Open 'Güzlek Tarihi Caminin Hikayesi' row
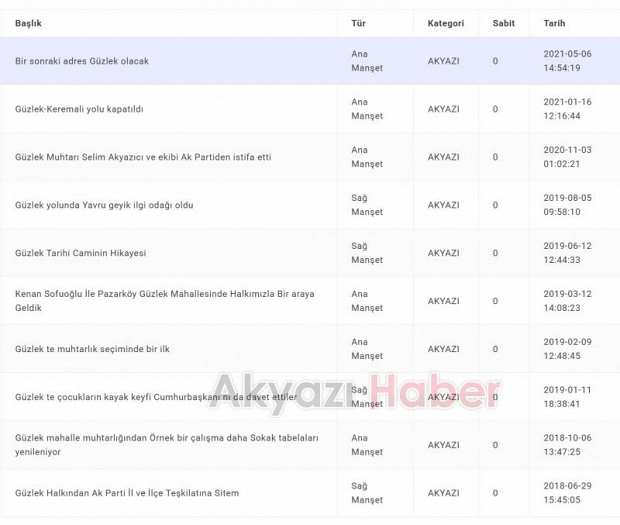Screen dimensions: 620x525 [x=310, y=253]
